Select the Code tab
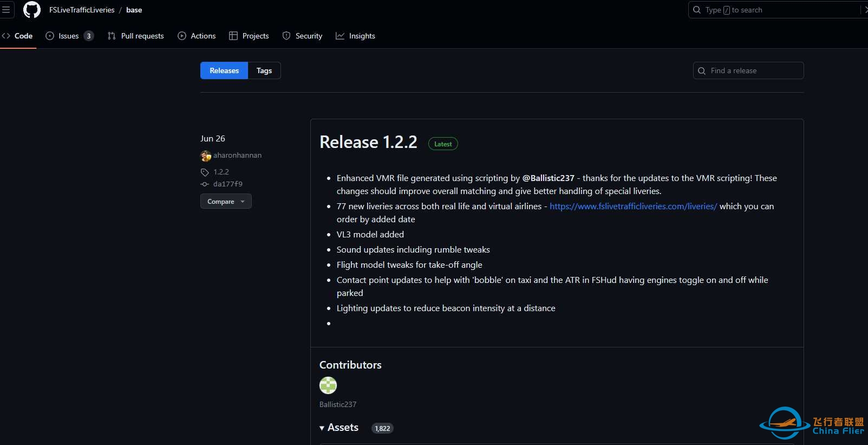 (x=17, y=36)
